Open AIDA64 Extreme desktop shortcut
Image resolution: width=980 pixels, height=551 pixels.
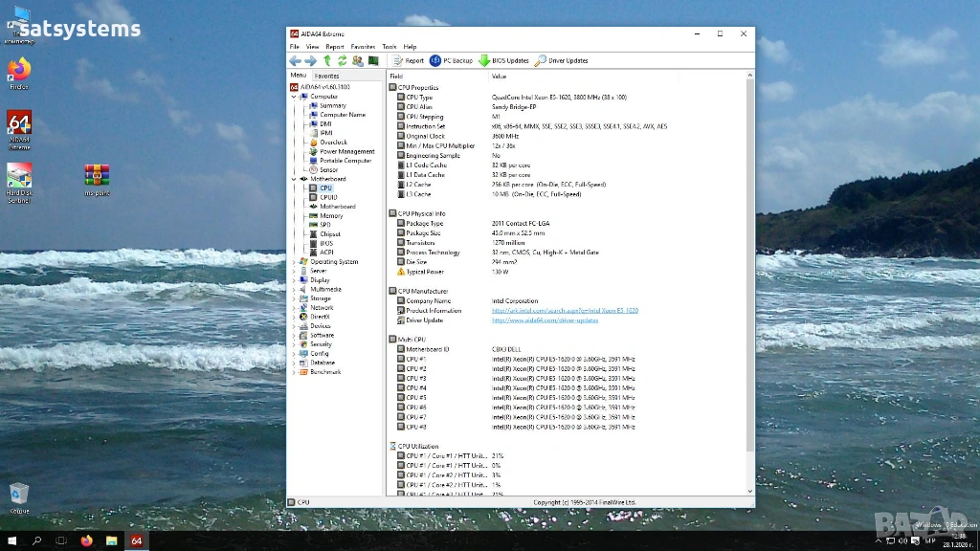(x=19, y=129)
